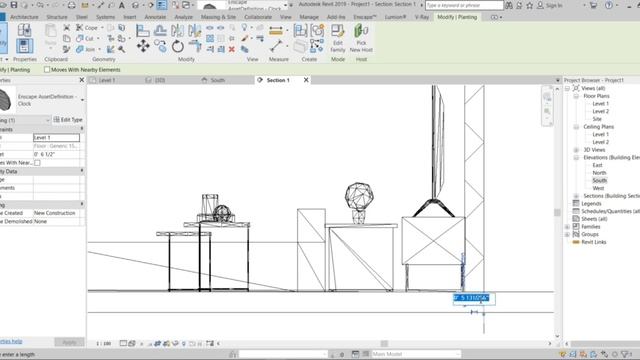Select the Text tool in quick access toolbar
The height and width of the screenshot is (360, 640).
click(x=122, y=5)
